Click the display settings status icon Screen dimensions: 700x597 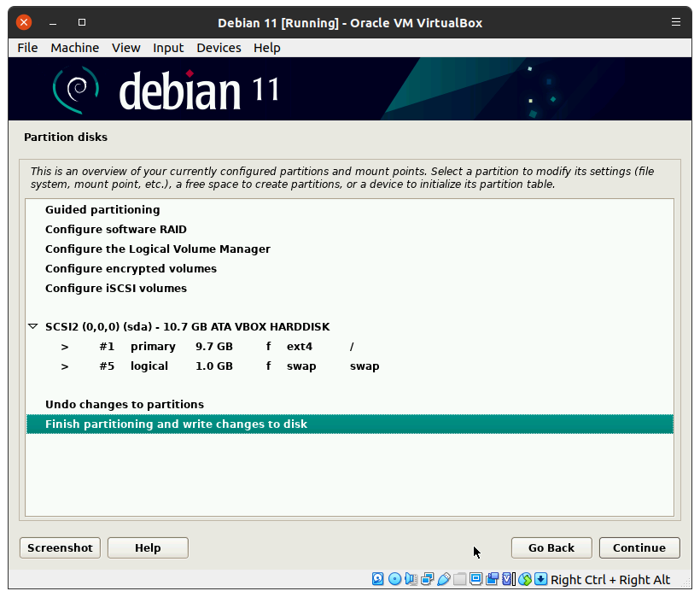coord(475,579)
